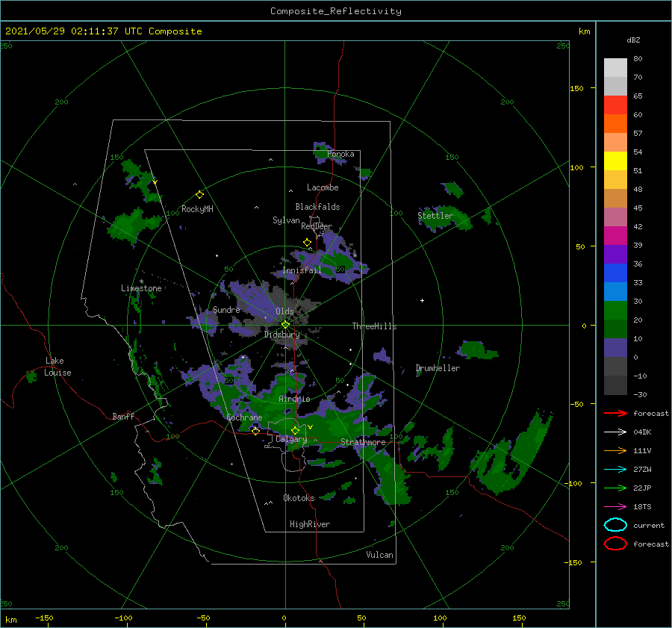Click the HighRiver label
Viewport: 672px width, 628px height.
pyautogui.click(x=310, y=524)
